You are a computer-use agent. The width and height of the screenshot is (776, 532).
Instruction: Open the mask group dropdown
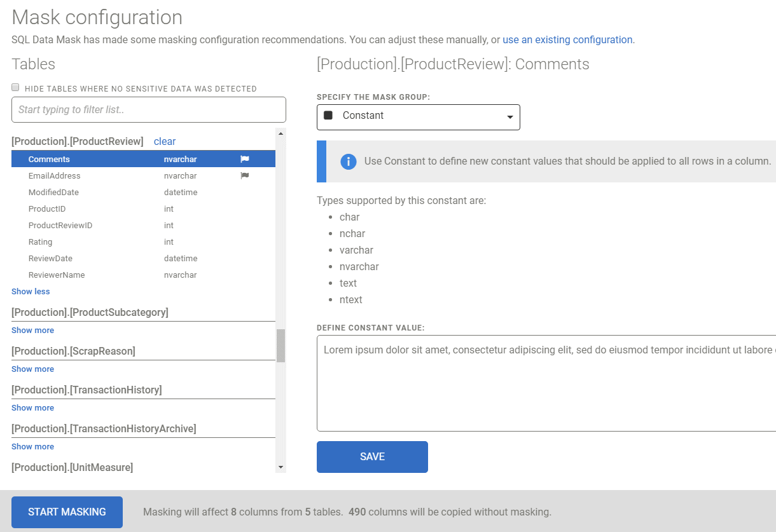[508, 117]
